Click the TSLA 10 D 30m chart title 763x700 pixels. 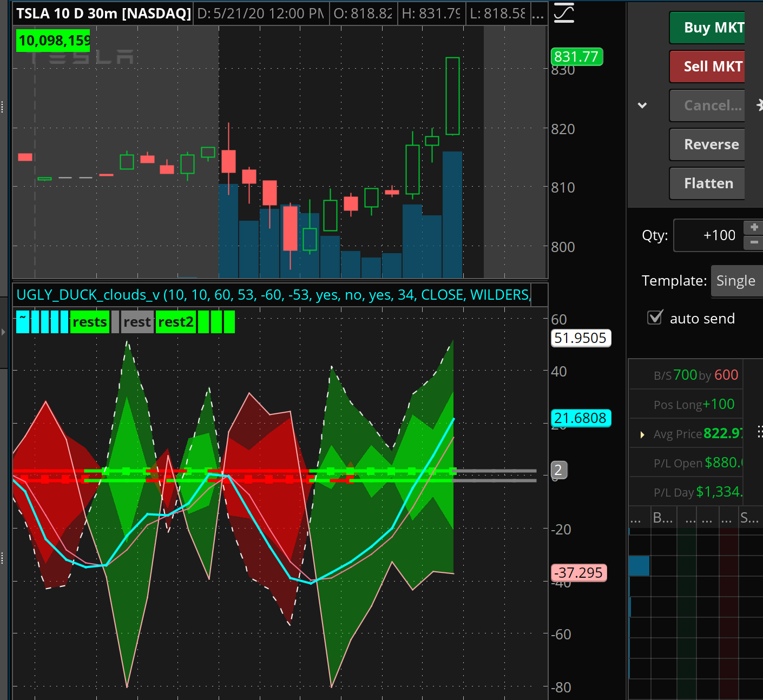pyautogui.click(x=103, y=14)
